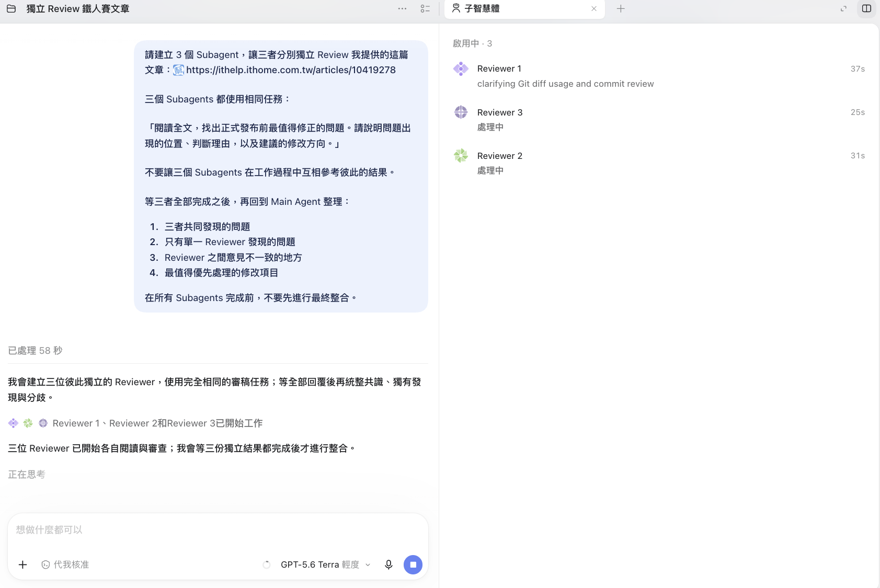
Task: Add a new tab with the plus button
Action: (621, 8)
